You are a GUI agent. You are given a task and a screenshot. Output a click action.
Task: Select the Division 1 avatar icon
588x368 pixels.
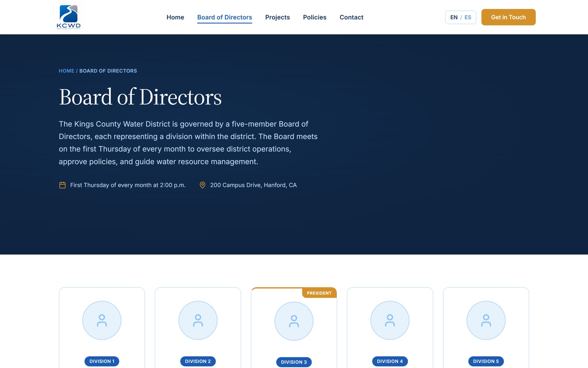(102, 320)
